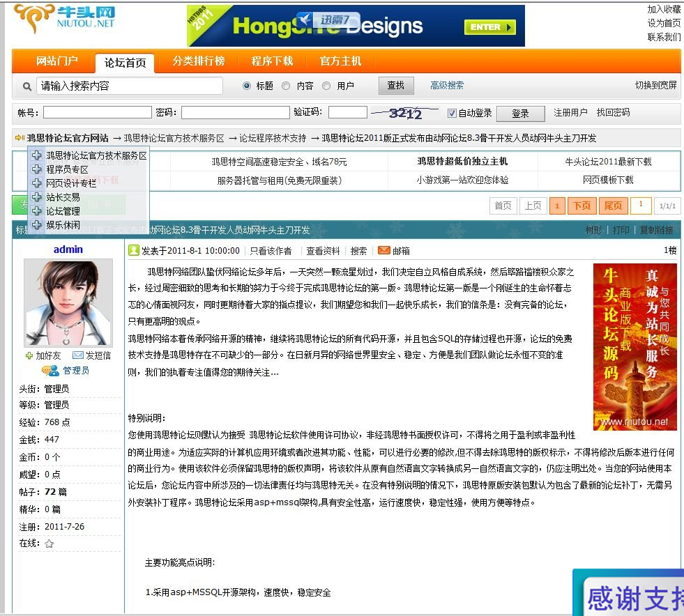Image resolution: width=684 pixels, height=616 pixels.
Task: Click 找回密码 link
Action: tap(613, 112)
